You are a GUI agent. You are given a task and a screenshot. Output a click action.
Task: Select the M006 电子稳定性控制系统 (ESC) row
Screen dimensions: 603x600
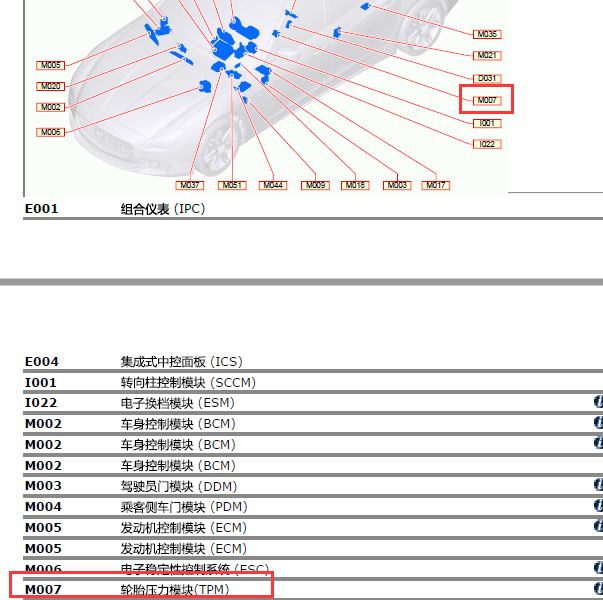(x=313, y=568)
